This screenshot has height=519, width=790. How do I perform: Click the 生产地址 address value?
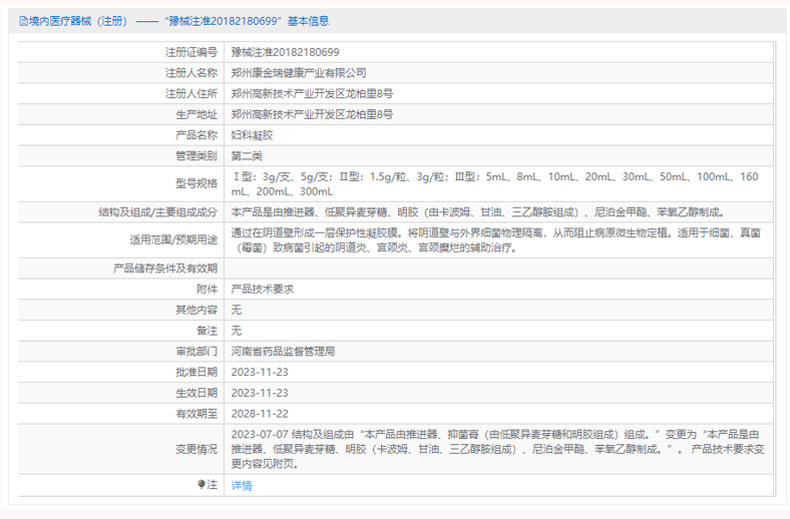311,114
